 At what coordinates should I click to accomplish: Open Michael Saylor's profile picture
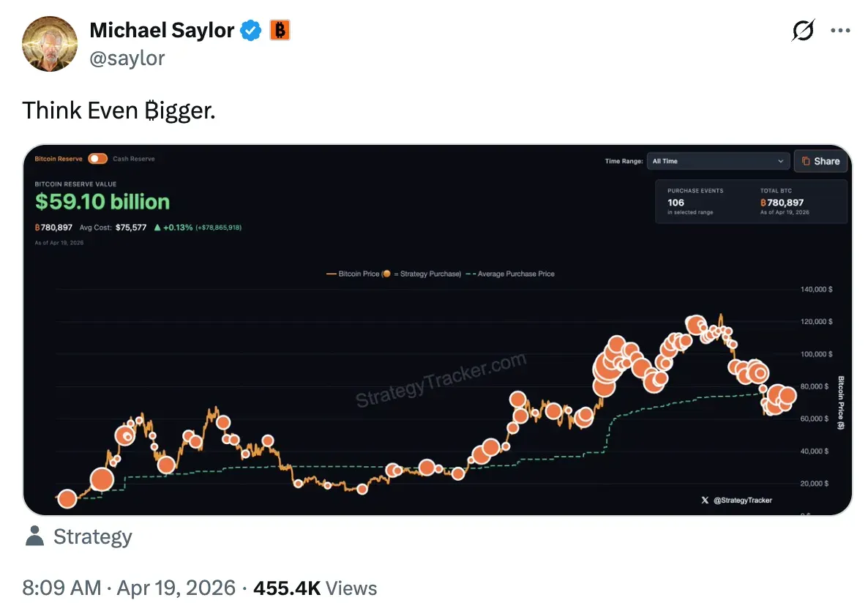(x=50, y=44)
